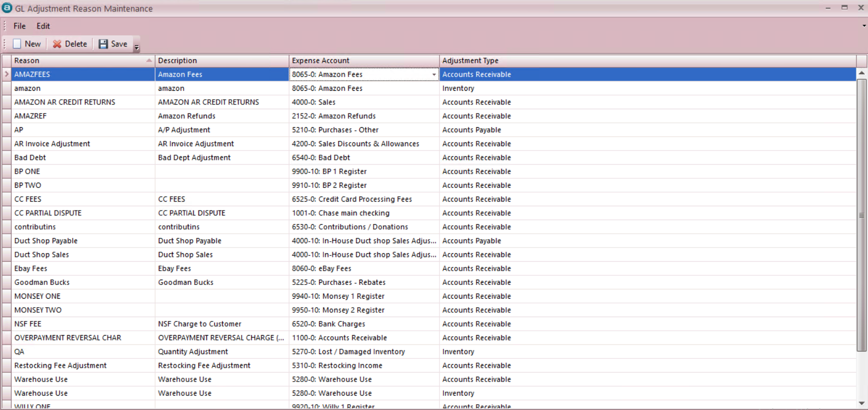Click the Description column header
The width and height of the screenshot is (868, 410).
177,61
